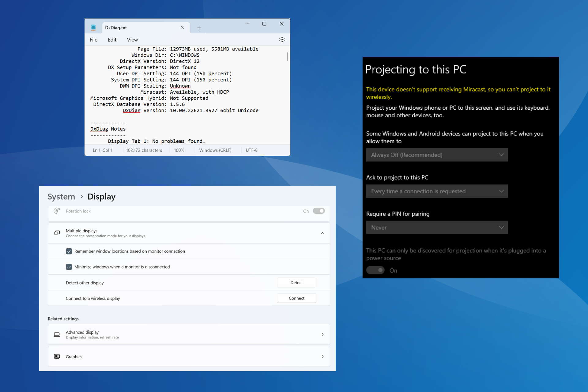
Task: Click the Projecting to this PC heading
Action: pos(416,70)
